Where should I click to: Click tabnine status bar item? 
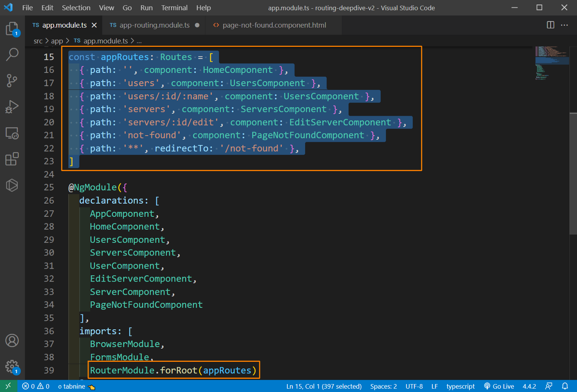76,386
